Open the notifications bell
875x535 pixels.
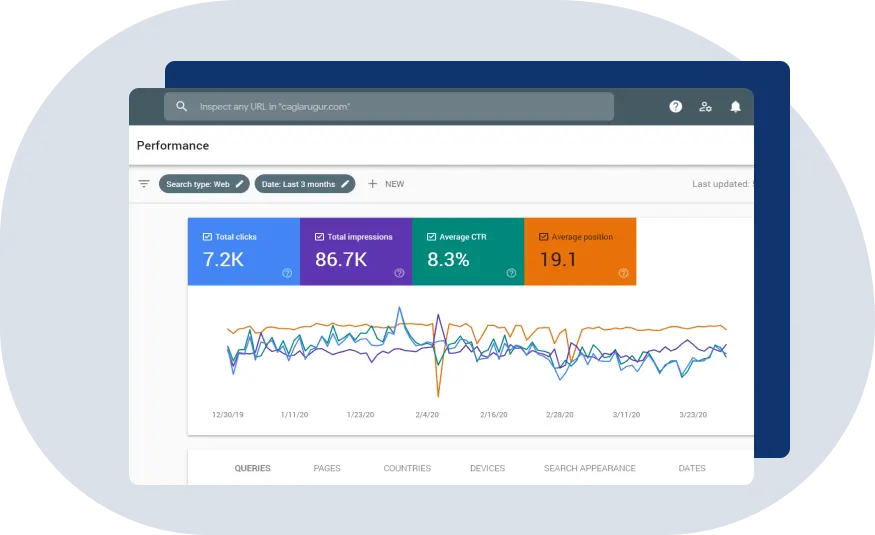(x=736, y=107)
